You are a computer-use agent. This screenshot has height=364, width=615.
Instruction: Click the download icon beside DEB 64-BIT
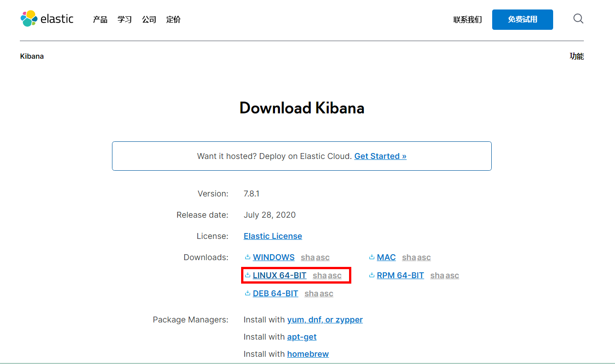pyautogui.click(x=247, y=293)
